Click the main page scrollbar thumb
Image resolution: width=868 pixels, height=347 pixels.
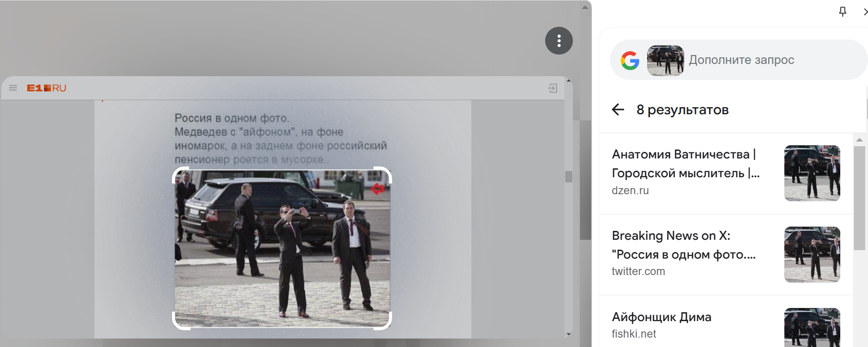[585, 180]
